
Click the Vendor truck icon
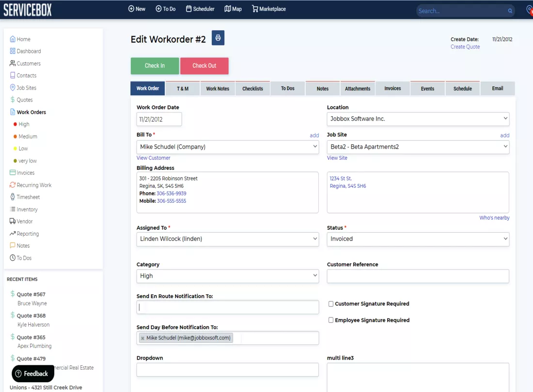coord(13,221)
